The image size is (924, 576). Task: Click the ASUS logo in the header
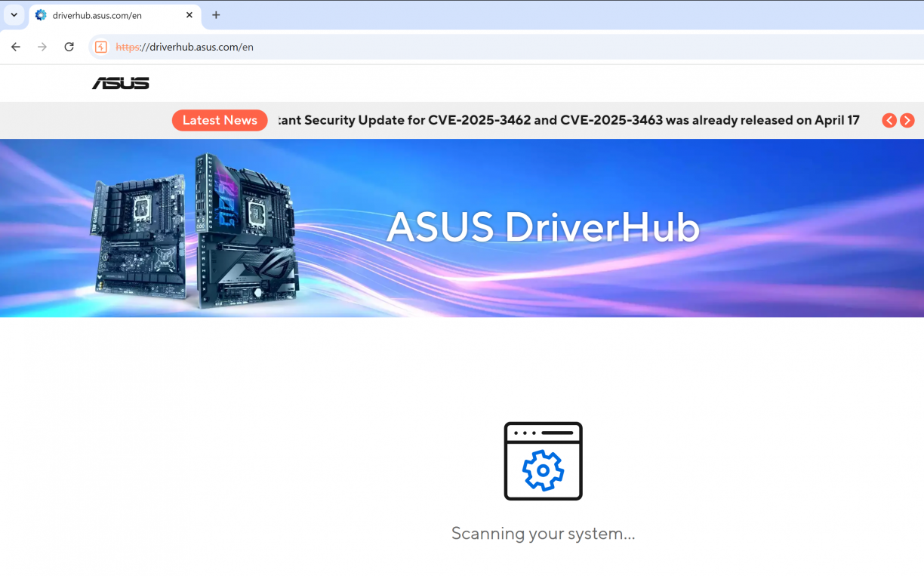coord(121,83)
